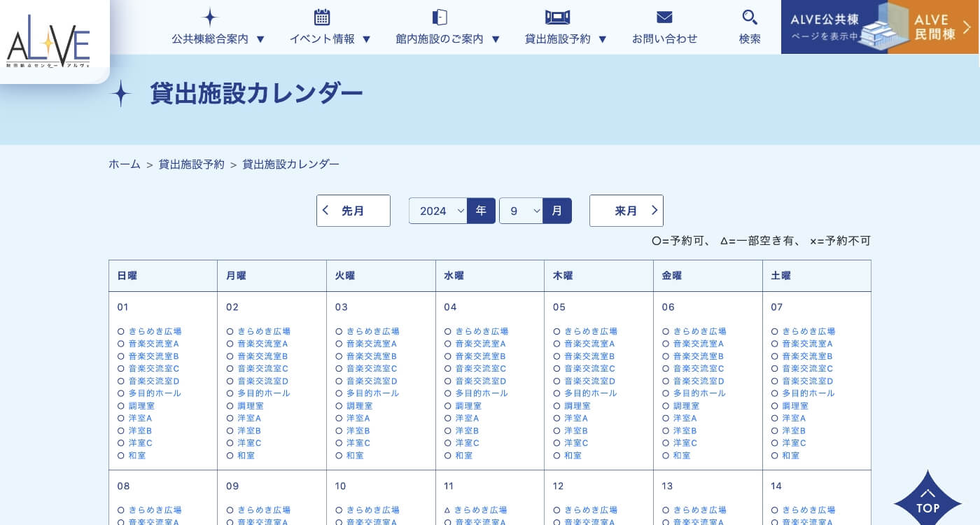Open the year 2024 dropdown
The height and width of the screenshot is (525, 980).
[x=437, y=211]
